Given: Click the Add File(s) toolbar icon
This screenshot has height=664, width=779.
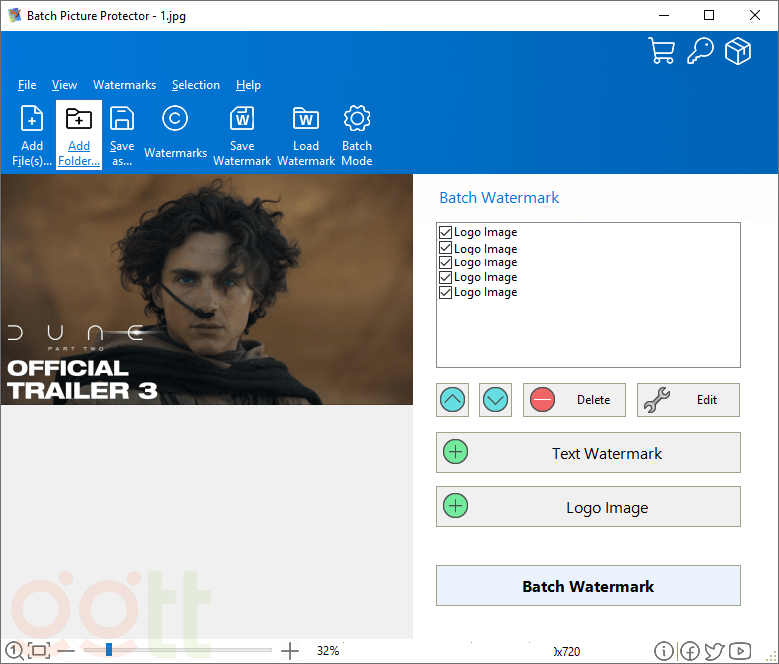Looking at the screenshot, I should 32,119.
